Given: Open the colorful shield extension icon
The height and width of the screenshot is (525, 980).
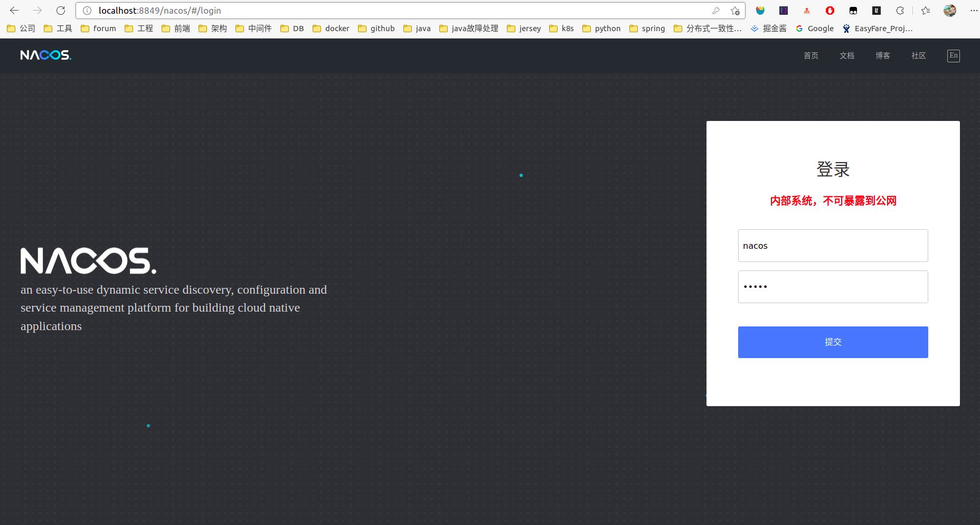Looking at the screenshot, I should coord(760,11).
